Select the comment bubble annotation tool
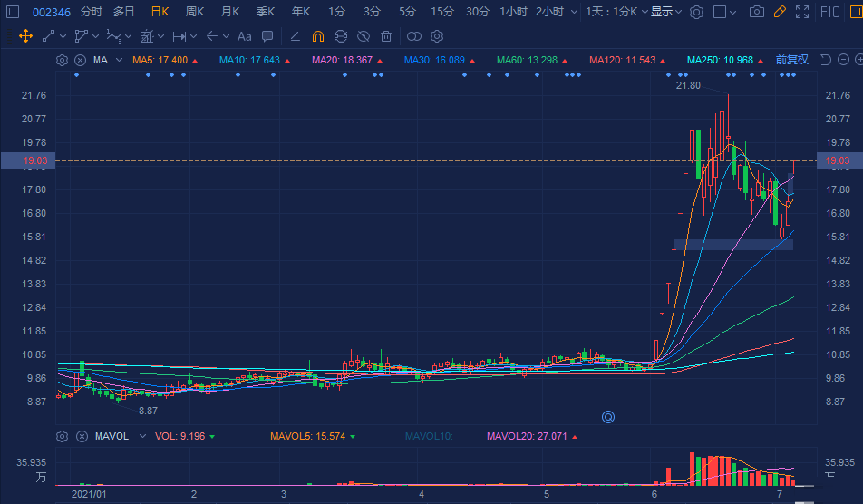 pyautogui.click(x=267, y=36)
